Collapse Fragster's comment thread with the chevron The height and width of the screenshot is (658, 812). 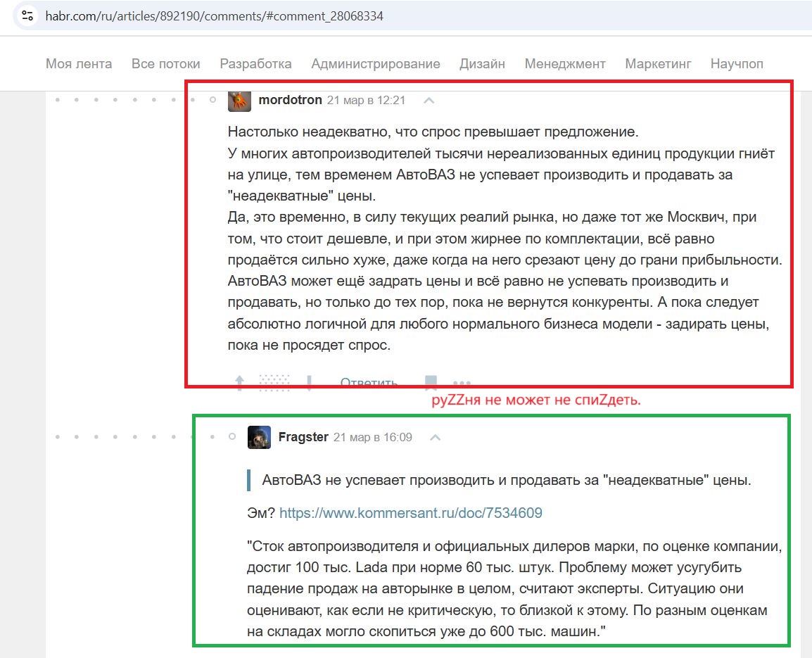click(x=436, y=438)
